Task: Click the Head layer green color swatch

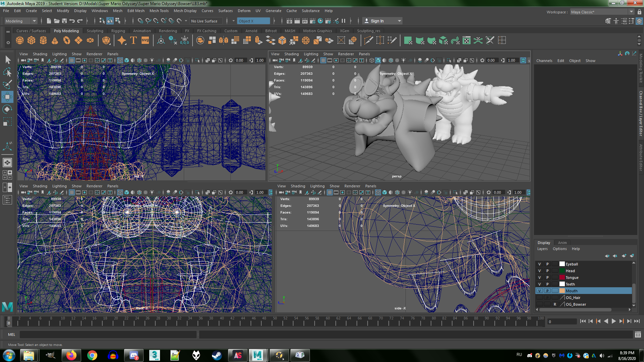Action: [x=562, y=271]
